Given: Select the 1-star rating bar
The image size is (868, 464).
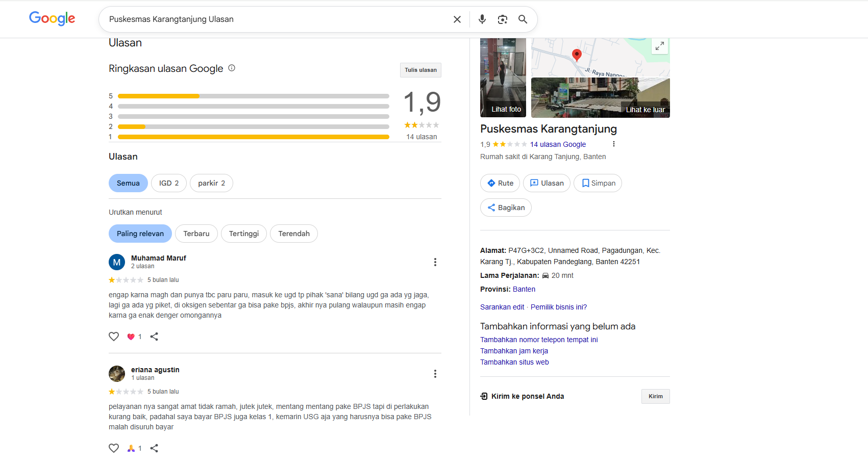Looking at the screenshot, I should [254, 137].
